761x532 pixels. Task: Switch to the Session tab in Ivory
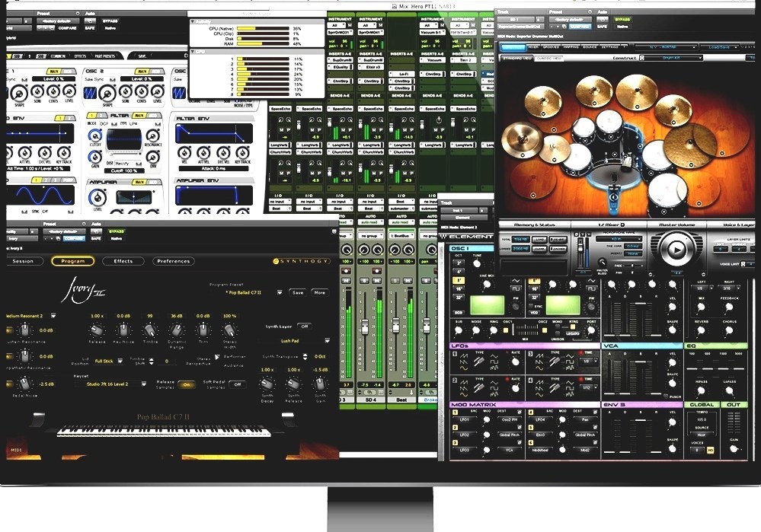tap(25, 261)
